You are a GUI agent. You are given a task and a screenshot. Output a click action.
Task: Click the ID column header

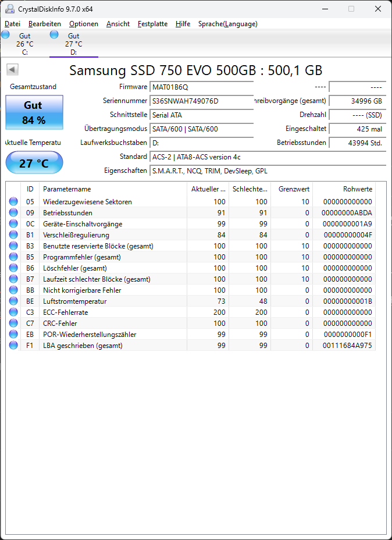tap(30, 189)
